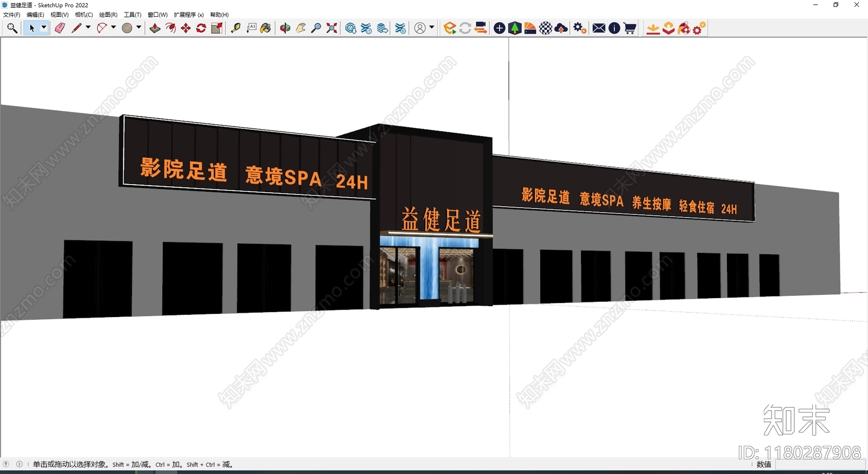Activate the Scale tool
868x474 pixels.
pyautogui.click(x=217, y=28)
